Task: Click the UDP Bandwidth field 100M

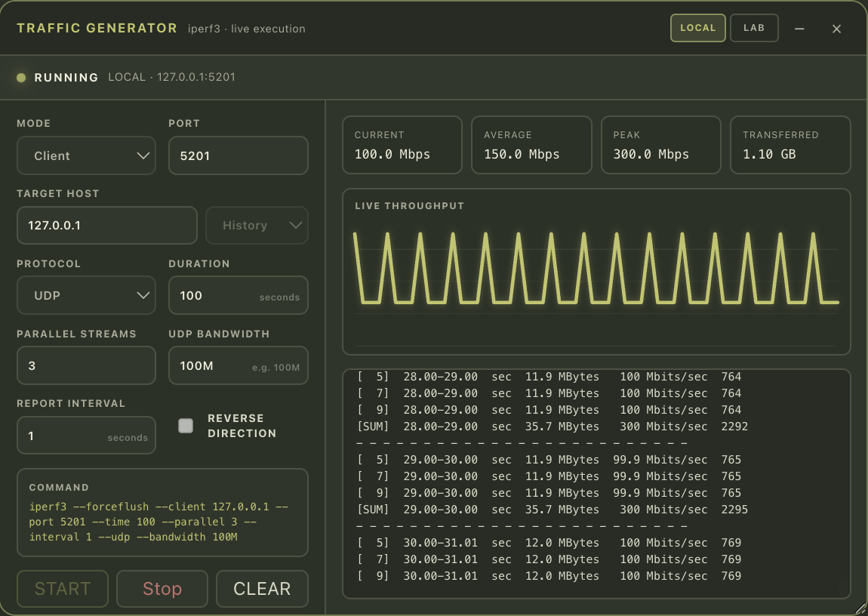Action: pyautogui.click(x=238, y=365)
